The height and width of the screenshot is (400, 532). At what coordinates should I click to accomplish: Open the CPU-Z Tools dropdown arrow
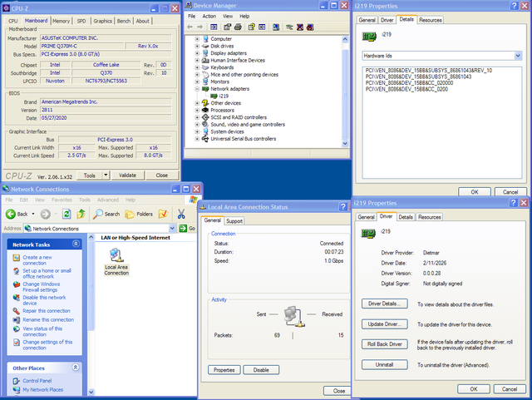[x=106, y=175]
